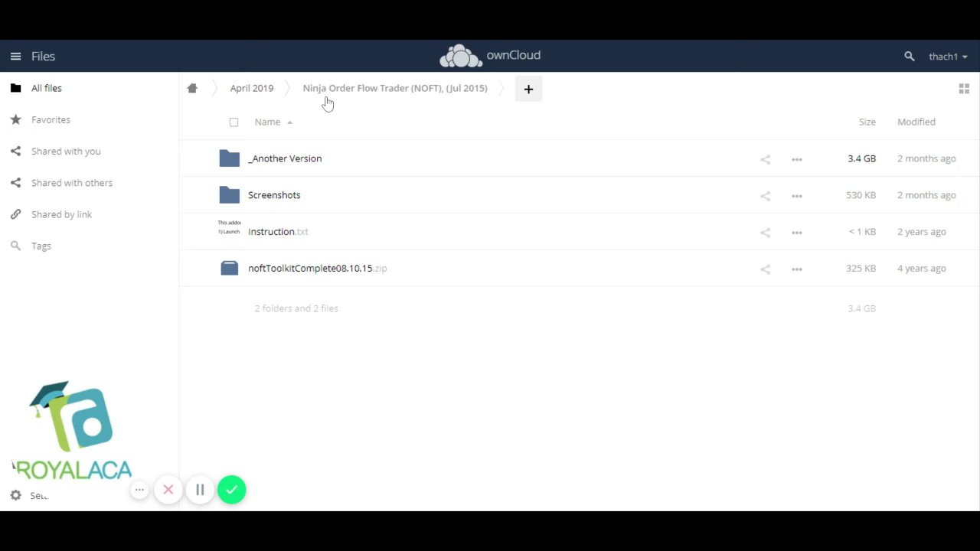Share the Screenshots folder
The width and height of the screenshot is (980, 551).
pos(765,196)
